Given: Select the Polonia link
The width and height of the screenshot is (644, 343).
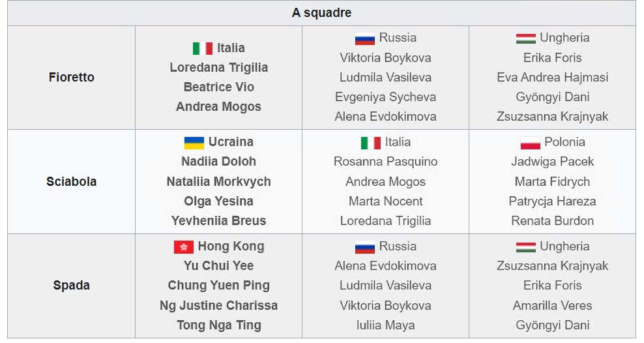Looking at the screenshot, I should click(564, 142).
